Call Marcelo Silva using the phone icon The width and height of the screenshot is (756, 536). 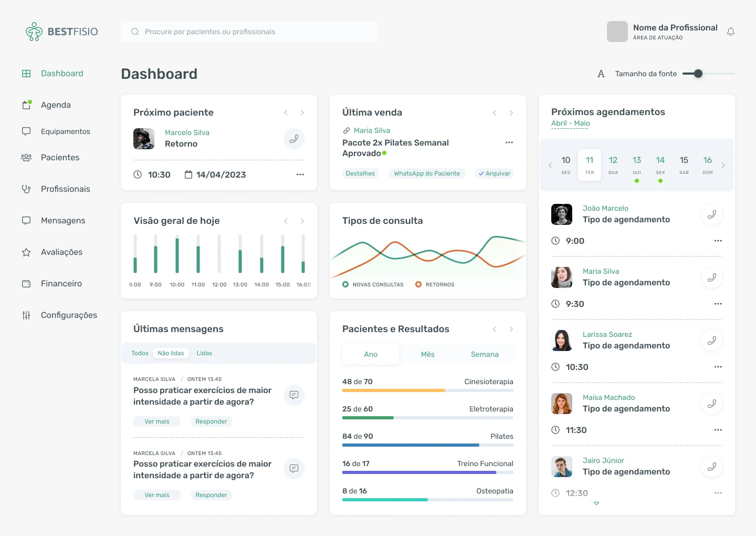pos(294,139)
